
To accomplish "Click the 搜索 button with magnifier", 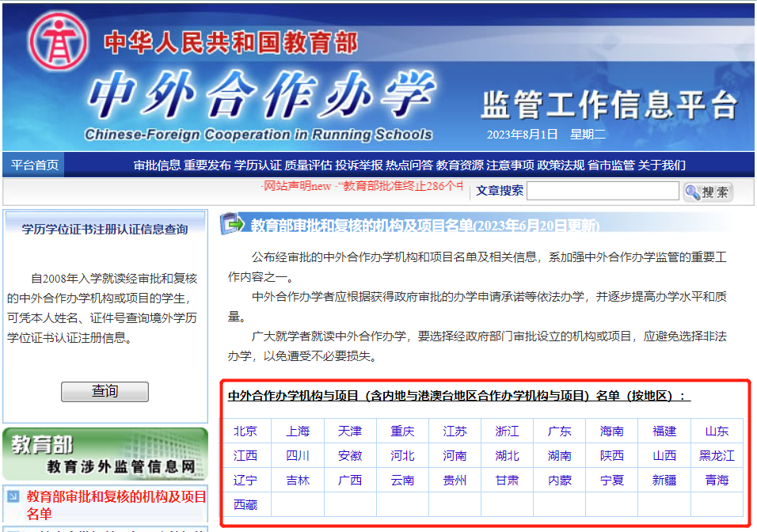I will tap(708, 192).
